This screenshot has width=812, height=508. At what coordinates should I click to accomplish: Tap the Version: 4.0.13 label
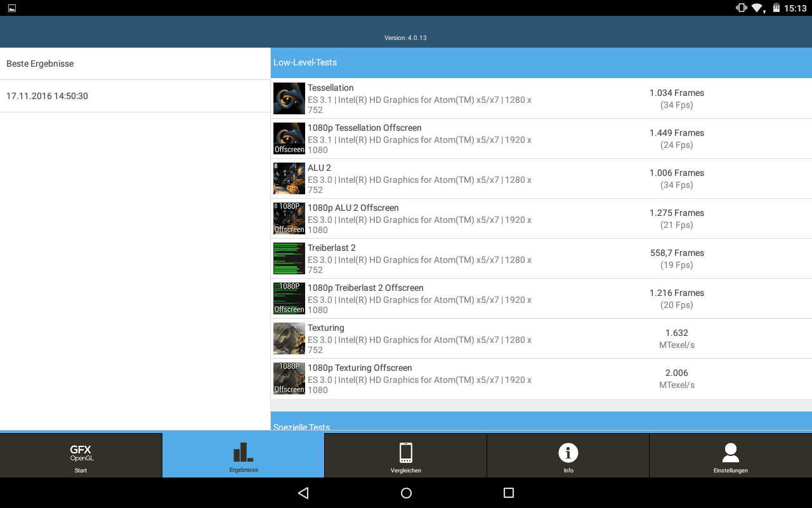point(405,38)
